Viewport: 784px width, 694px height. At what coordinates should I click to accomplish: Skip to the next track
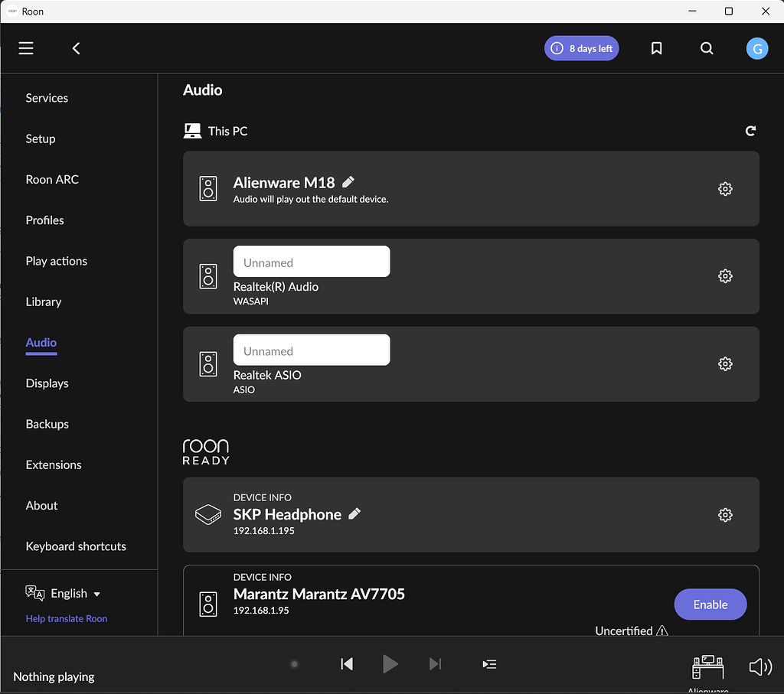[x=435, y=664]
